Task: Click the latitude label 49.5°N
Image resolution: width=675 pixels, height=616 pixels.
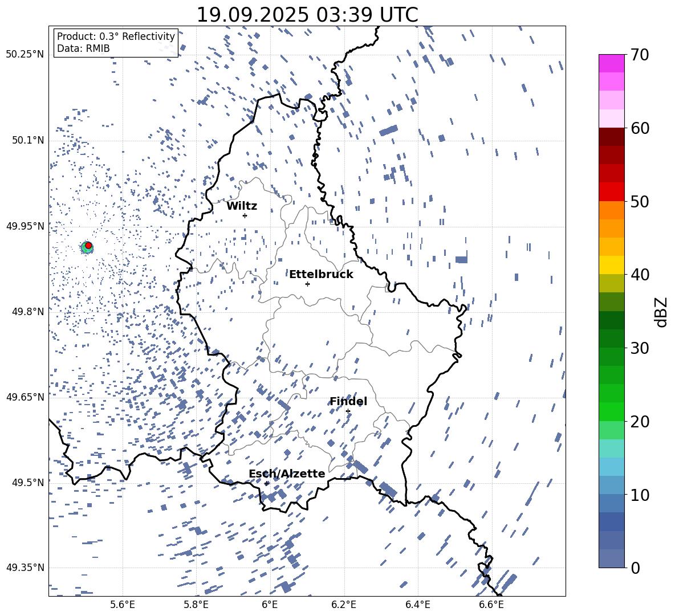Action: (x=27, y=482)
